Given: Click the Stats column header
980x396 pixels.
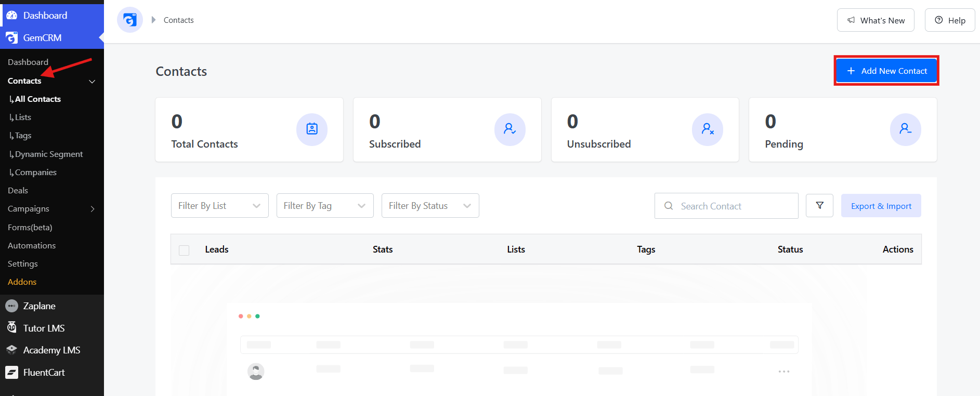Looking at the screenshot, I should coord(383,249).
